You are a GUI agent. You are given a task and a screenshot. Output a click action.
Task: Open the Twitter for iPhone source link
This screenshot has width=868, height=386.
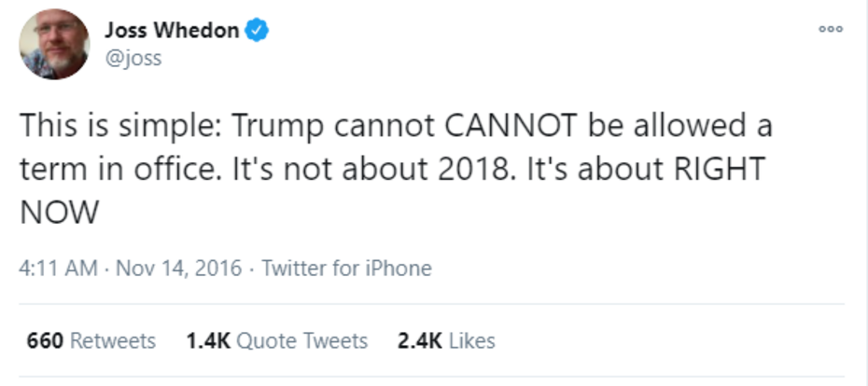346,269
